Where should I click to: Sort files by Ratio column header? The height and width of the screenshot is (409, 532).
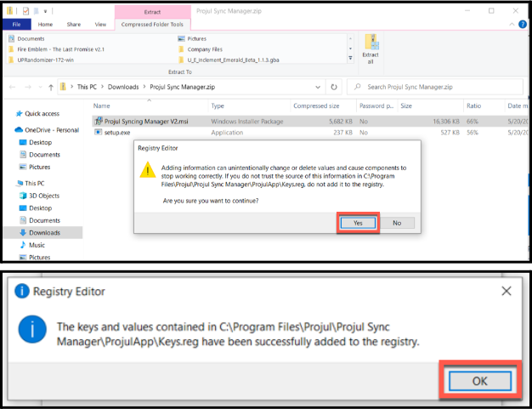[x=473, y=105]
